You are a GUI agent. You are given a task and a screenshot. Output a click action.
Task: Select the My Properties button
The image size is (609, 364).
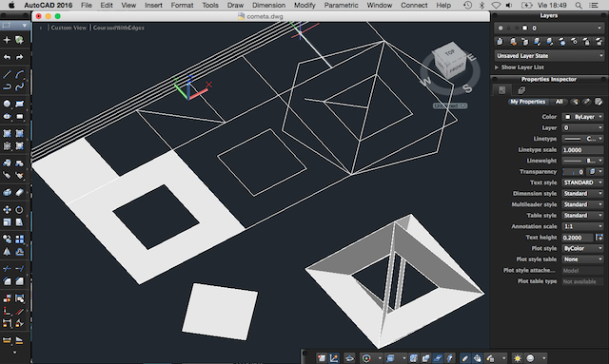[527, 102]
